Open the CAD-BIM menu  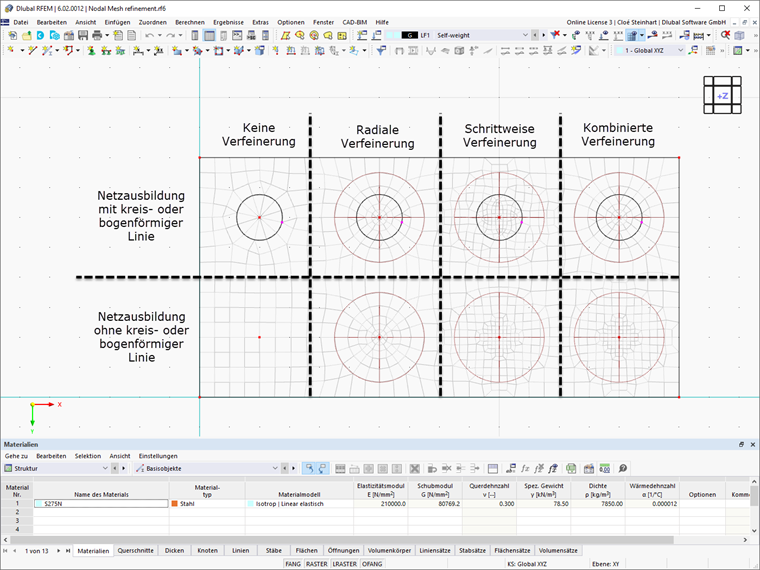pyautogui.click(x=354, y=22)
